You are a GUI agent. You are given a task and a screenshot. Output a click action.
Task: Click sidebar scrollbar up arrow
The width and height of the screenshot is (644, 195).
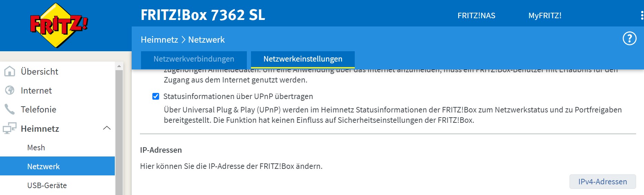119,66
